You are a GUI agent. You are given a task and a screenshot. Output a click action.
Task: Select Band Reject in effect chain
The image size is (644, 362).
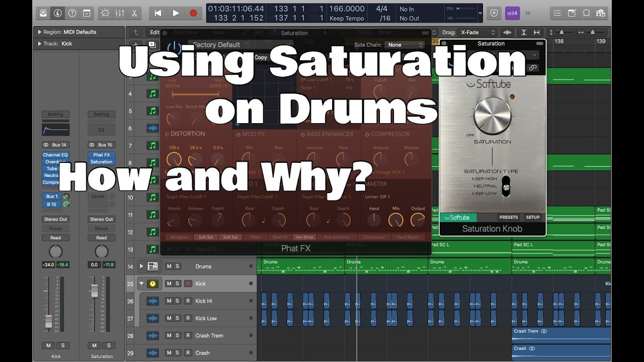(x=407, y=237)
